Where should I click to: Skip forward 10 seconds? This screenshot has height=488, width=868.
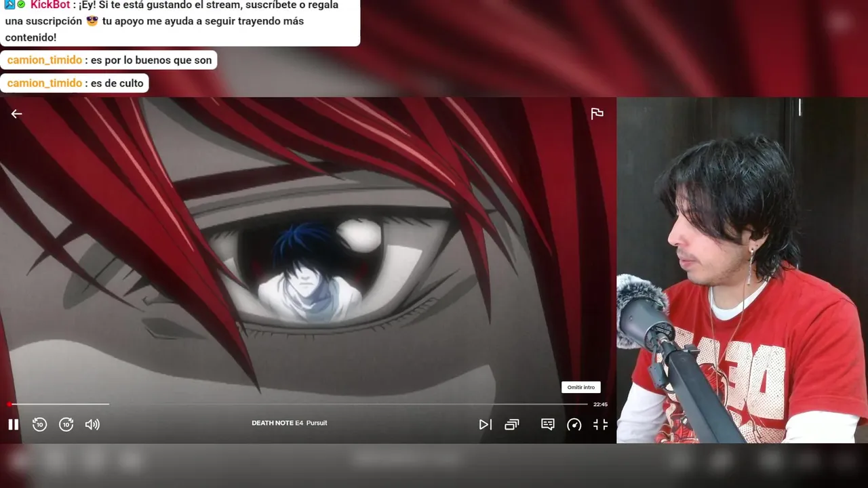pyautogui.click(x=66, y=424)
